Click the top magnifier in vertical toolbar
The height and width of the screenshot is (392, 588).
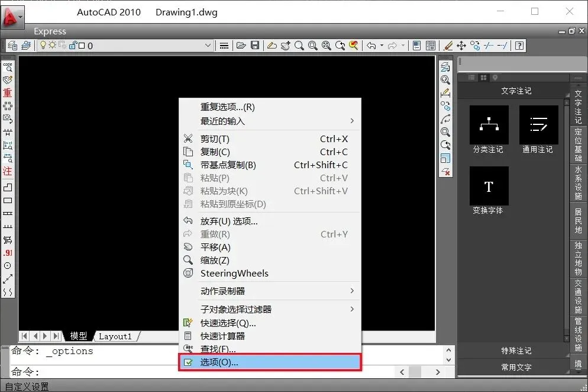445,80
